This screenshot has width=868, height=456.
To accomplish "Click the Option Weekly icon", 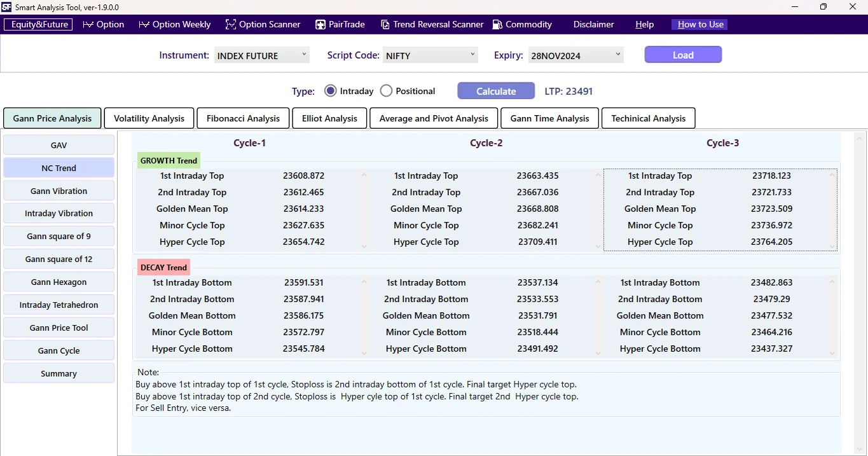I will 143,24.
